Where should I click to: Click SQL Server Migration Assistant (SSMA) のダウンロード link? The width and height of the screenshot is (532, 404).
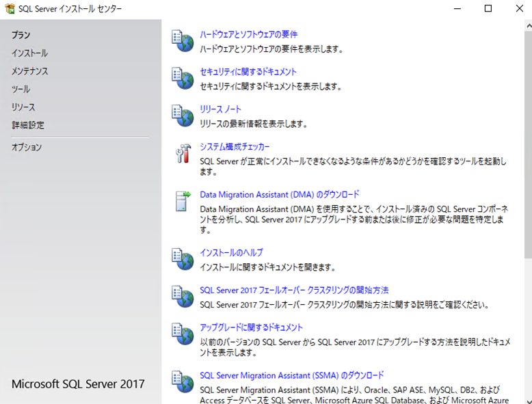[291, 375]
